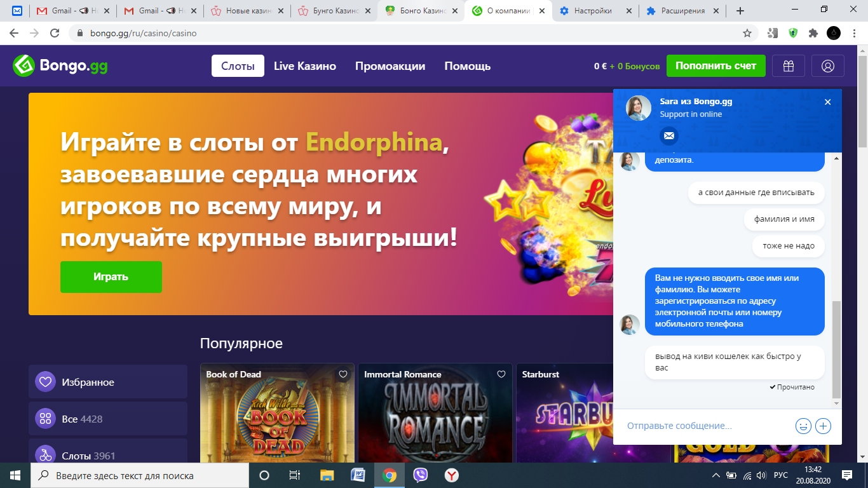Click the green Играть button

pyautogui.click(x=111, y=276)
